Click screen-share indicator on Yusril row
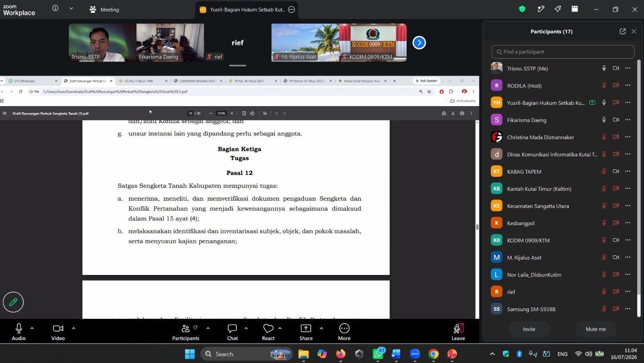This screenshot has width=644, height=363. [592, 103]
